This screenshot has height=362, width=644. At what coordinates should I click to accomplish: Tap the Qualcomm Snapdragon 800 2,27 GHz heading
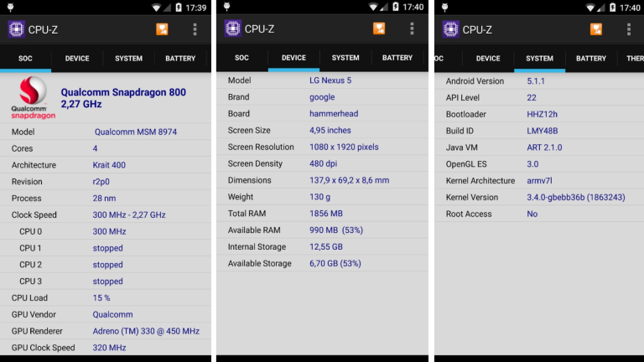pos(123,98)
